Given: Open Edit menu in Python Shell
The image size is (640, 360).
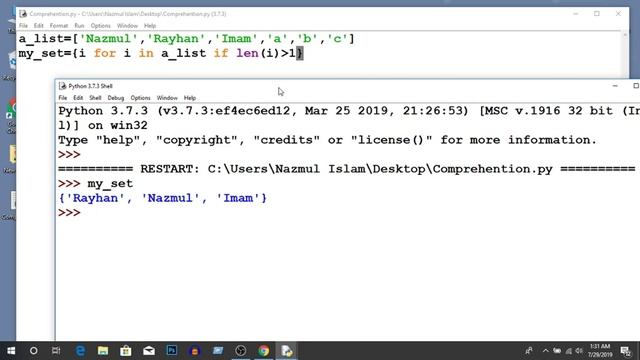Looking at the screenshot, I should 78,98.
